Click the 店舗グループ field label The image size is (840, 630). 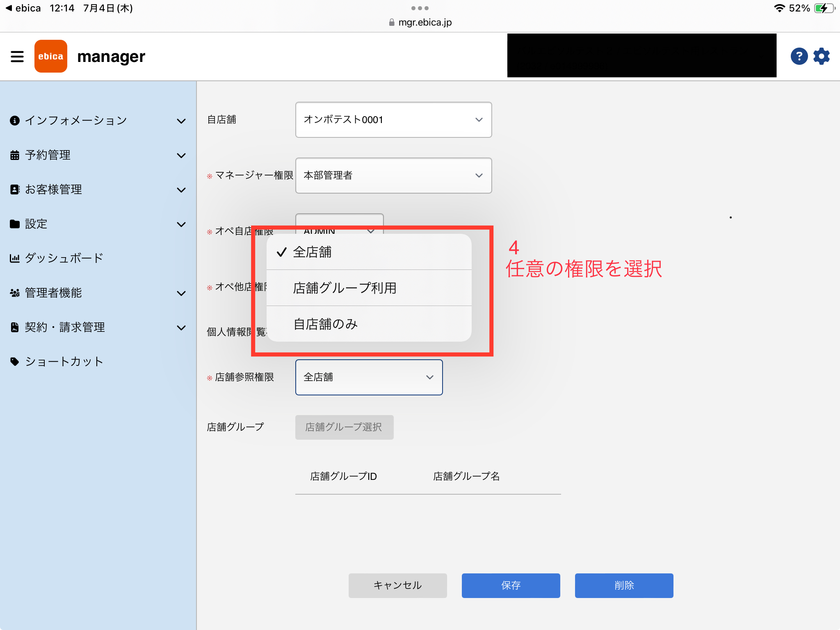(235, 427)
